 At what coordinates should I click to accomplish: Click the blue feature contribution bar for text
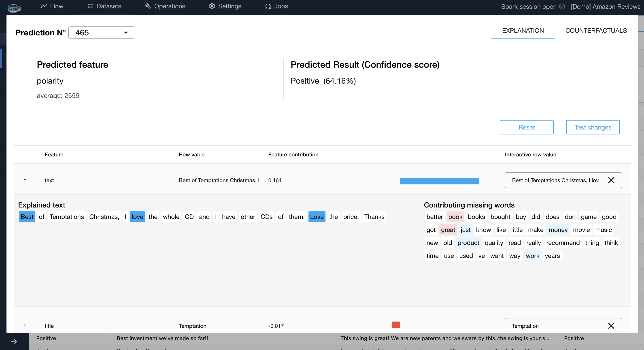439,181
